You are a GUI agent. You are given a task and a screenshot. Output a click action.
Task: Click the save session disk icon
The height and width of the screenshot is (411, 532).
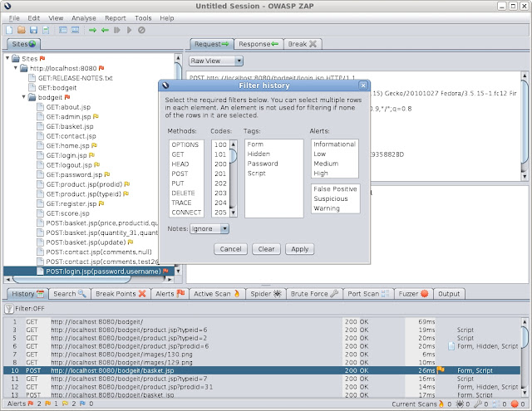[33, 30]
